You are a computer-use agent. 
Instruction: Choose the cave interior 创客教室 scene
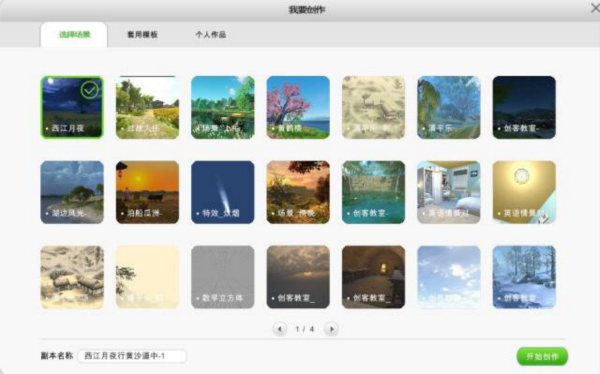[373, 277]
